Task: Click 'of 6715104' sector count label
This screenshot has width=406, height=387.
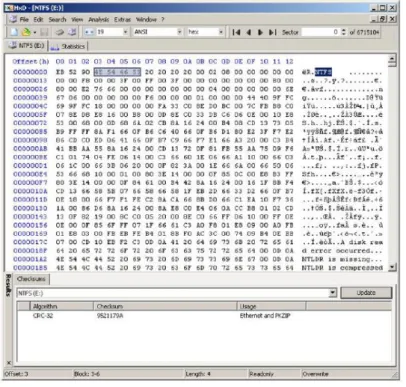Action: coord(364,32)
